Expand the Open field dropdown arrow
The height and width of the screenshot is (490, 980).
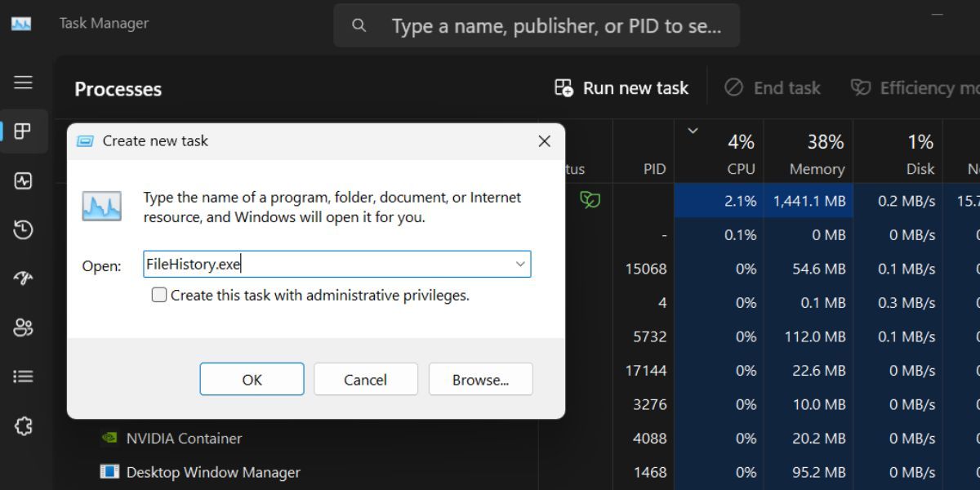point(519,265)
